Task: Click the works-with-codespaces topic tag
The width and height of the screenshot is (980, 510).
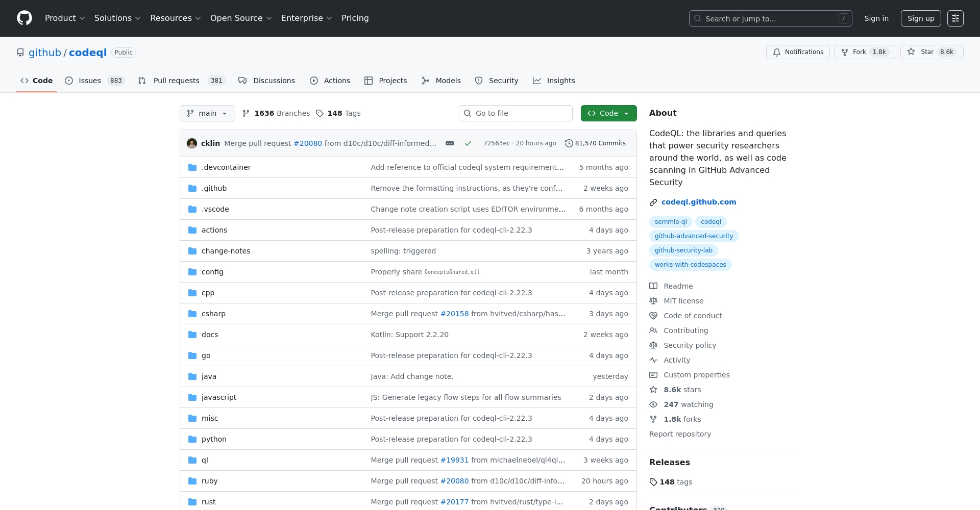Action: [690, 265]
